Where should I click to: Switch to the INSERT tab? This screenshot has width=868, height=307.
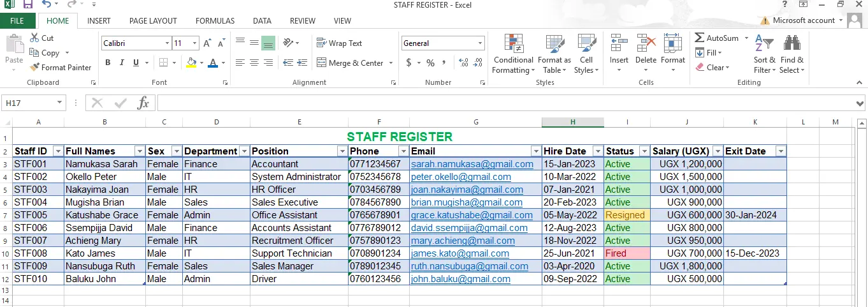(99, 21)
